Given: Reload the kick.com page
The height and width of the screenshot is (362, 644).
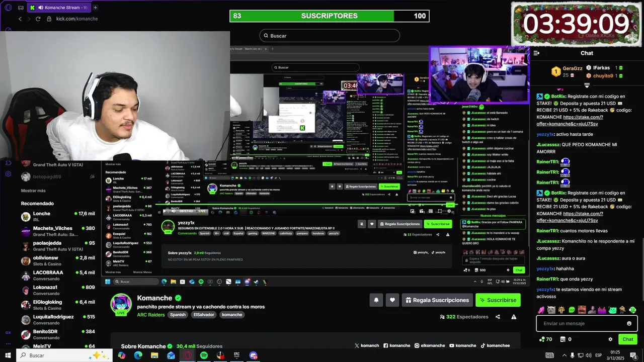Looking at the screenshot, I should pyautogui.click(x=38, y=19).
